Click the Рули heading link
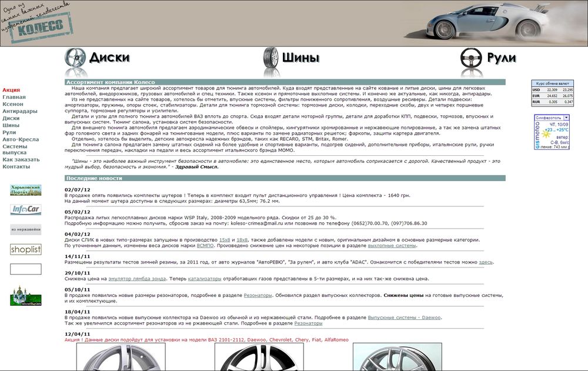 (x=502, y=58)
